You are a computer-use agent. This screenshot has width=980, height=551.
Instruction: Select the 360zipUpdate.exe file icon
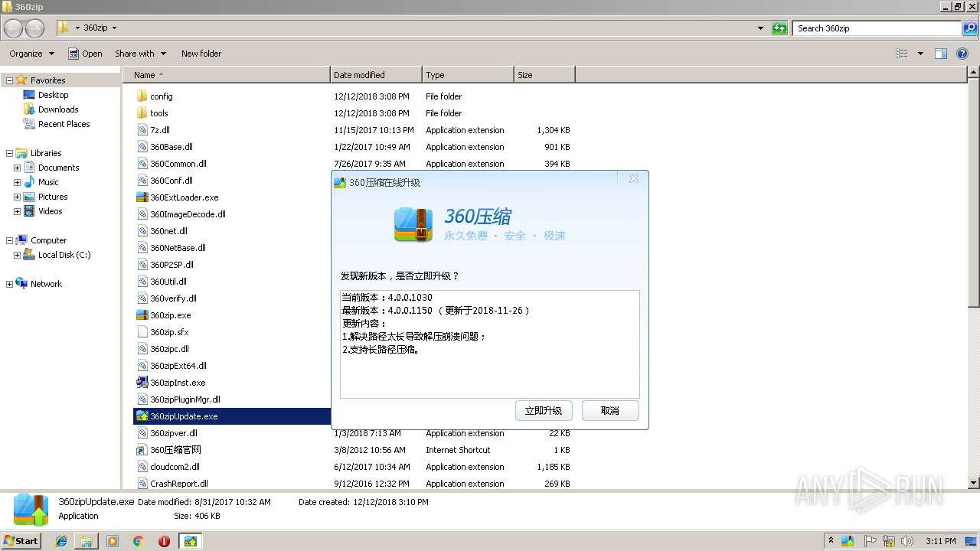[x=142, y=416]
